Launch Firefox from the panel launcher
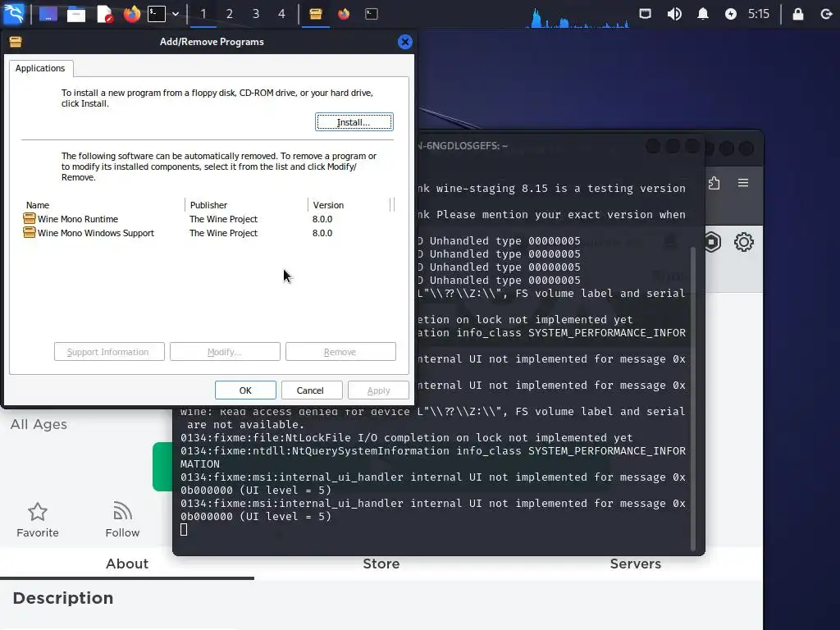Screen dimensions: 840x630 click(132, 14)
